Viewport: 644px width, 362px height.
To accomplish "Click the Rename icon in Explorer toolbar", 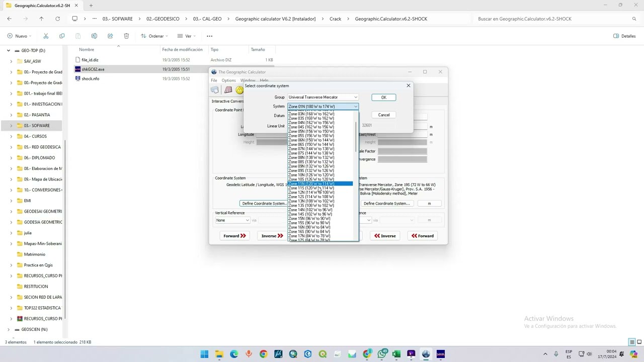I will pyautogui.click(x=94, y=36).
